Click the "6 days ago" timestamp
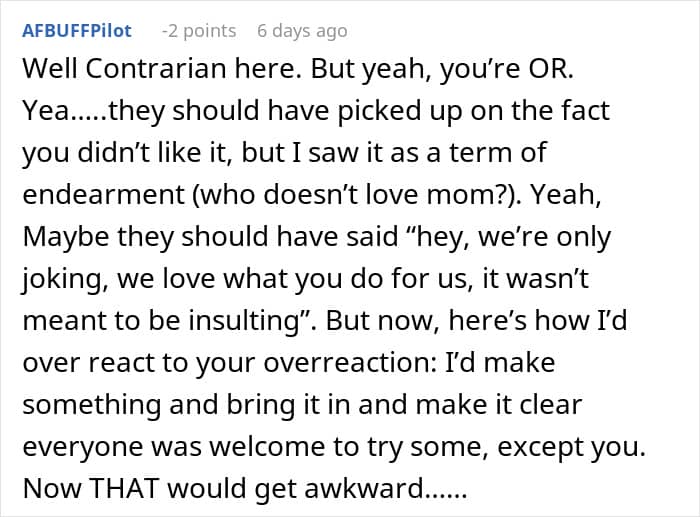The image size is (700, 517). (302, 31)
